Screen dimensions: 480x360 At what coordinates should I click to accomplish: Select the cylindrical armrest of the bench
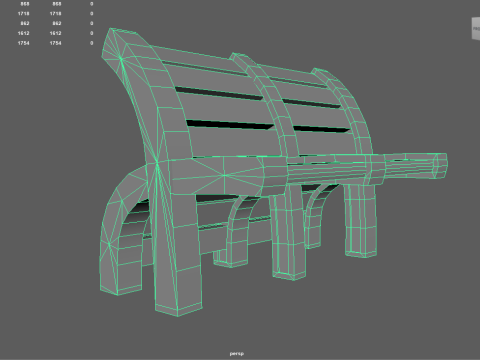click(367, 169)
